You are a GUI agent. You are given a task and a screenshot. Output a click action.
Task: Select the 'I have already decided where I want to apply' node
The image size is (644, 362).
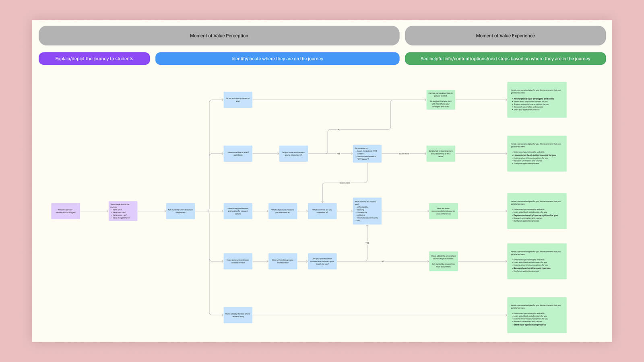pyautogui.click(x=238, y=315)
